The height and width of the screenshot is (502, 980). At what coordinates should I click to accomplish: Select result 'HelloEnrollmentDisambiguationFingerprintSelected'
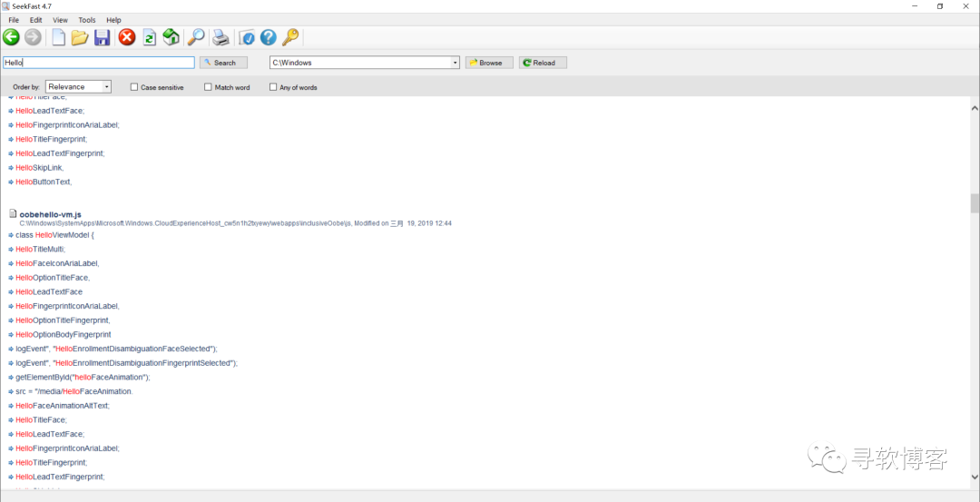click(127, 362)
